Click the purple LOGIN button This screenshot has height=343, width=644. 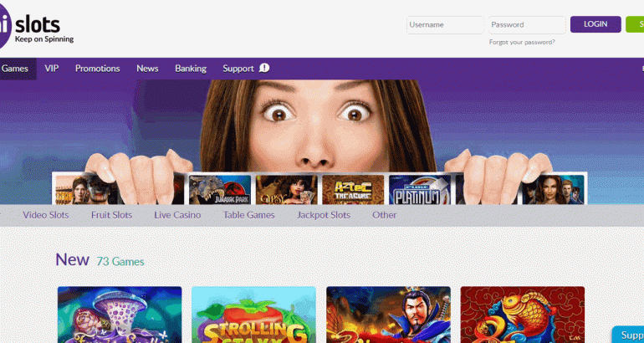tap(595, 24)
